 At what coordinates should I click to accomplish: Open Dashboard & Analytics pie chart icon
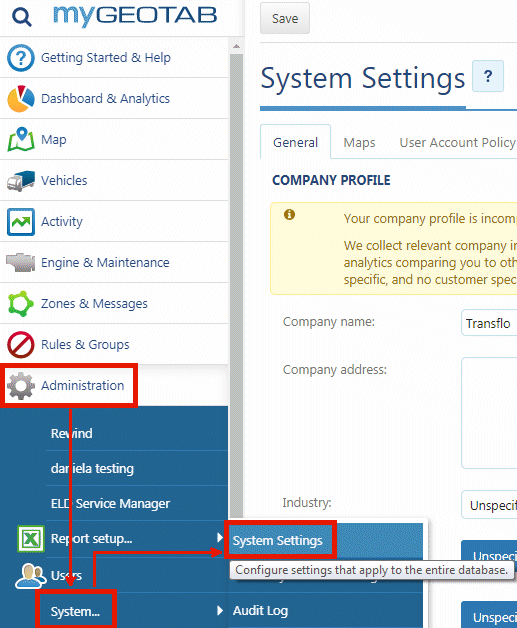pyautogui.click(x=20, y=99)
